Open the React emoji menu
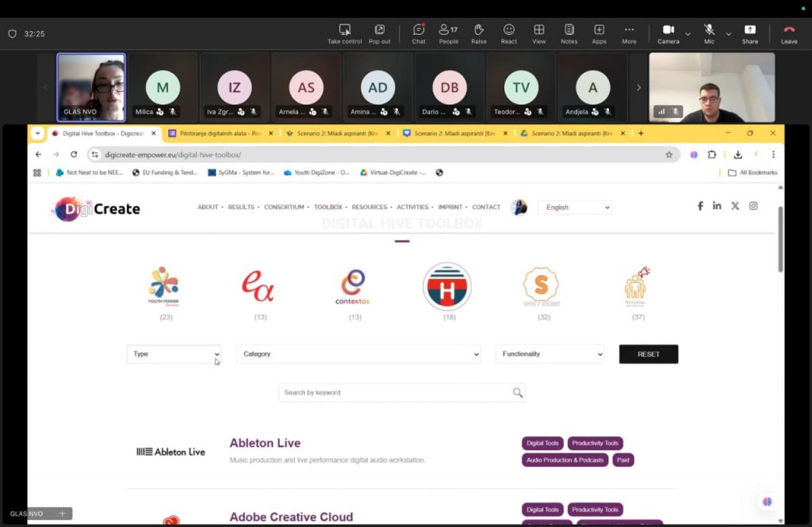This screenshot has width=812, height=527. [508, 31]
